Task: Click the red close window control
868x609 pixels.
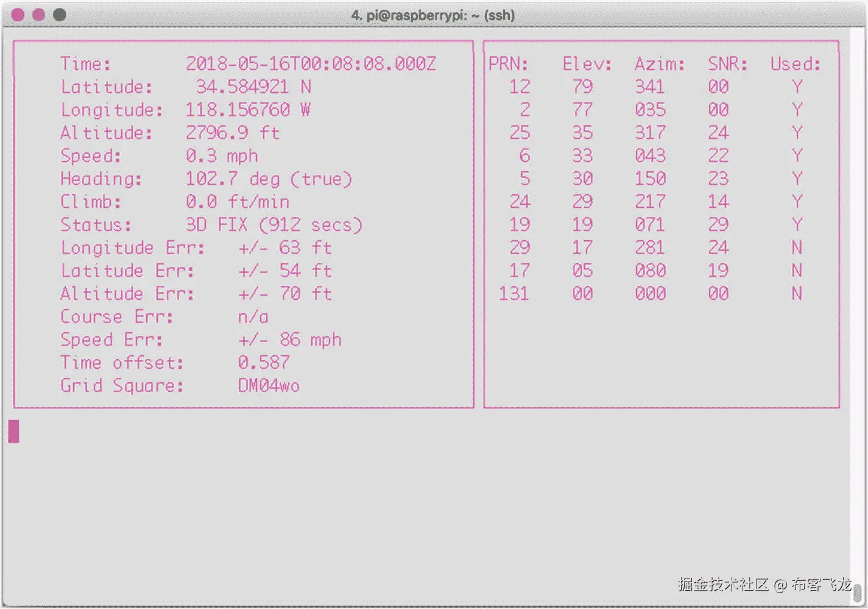Action: (18, 13)
